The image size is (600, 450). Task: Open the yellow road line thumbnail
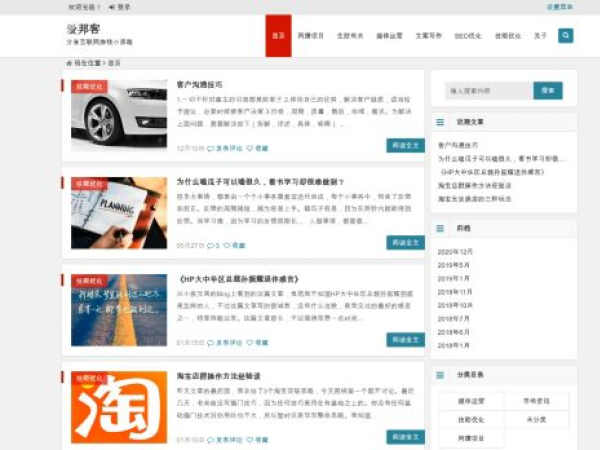(x=119, y=310)
